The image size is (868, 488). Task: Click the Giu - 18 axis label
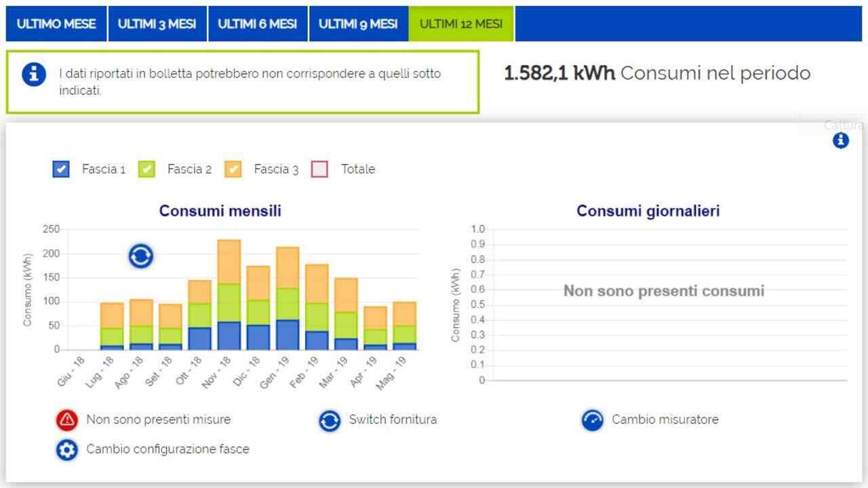tap(69, 372)
